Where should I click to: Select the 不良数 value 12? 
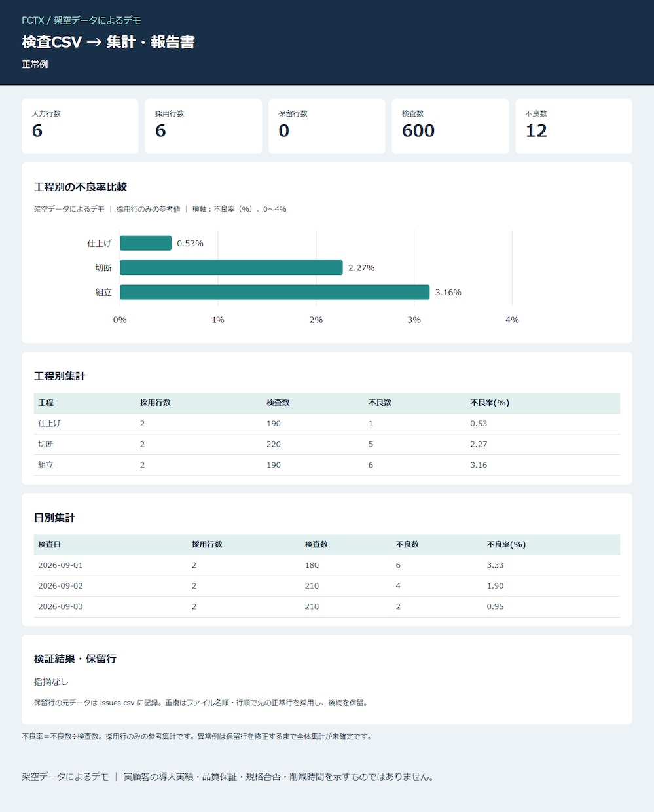tap(536, 131)
